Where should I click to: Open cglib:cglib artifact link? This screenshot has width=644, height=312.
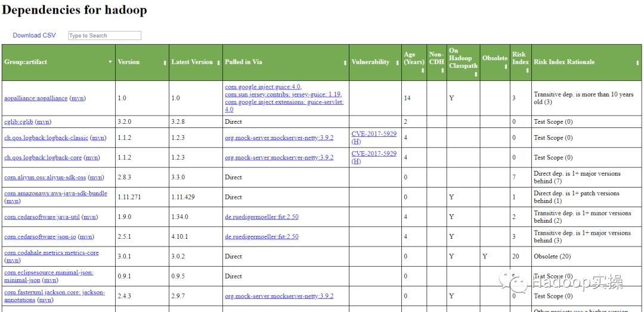click(19, 122)
